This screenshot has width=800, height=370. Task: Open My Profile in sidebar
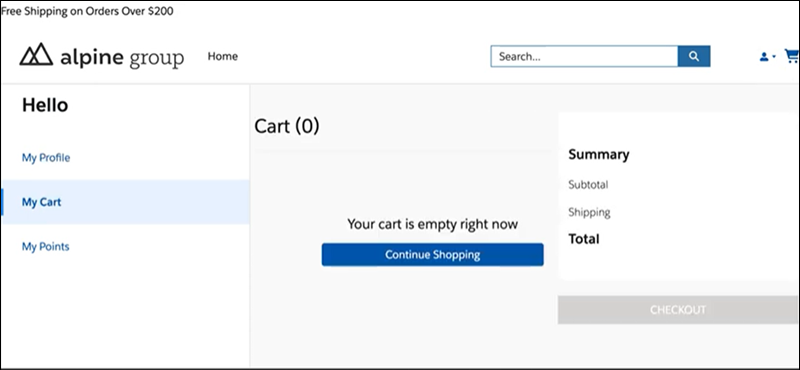pos(46,158)
